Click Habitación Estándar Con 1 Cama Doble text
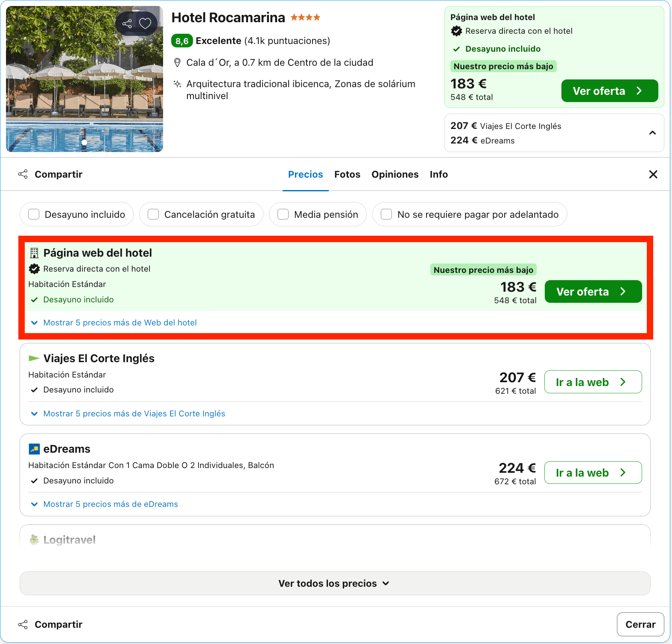 pyautogui.click(x=151, y=465)
